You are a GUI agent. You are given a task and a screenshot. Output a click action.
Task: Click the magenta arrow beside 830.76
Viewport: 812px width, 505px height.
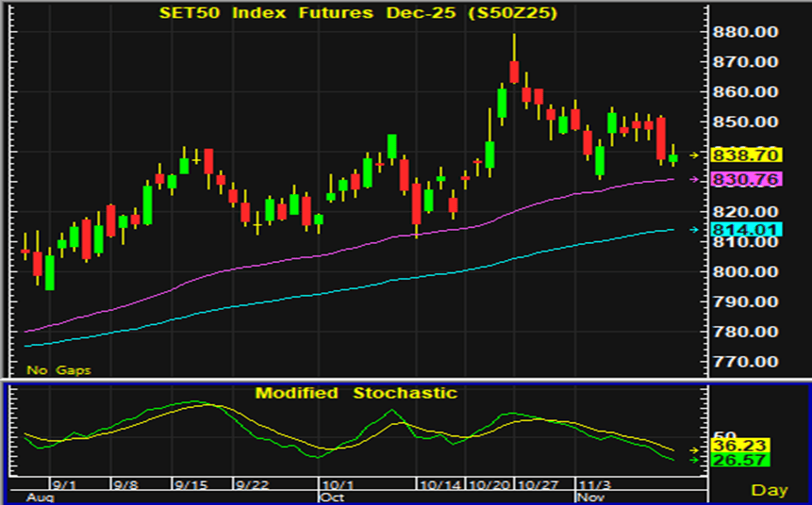click(x=696, y=179)
